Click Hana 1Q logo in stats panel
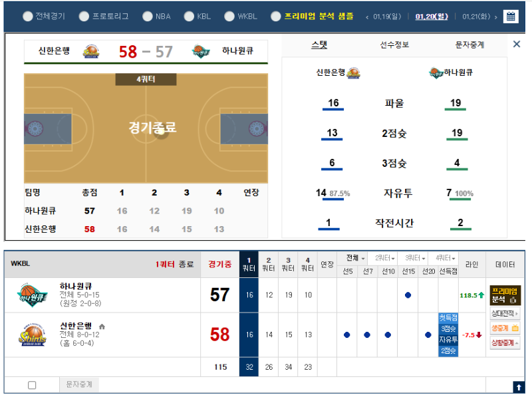Viewport: 532px width, 399px height. [436, 72]
